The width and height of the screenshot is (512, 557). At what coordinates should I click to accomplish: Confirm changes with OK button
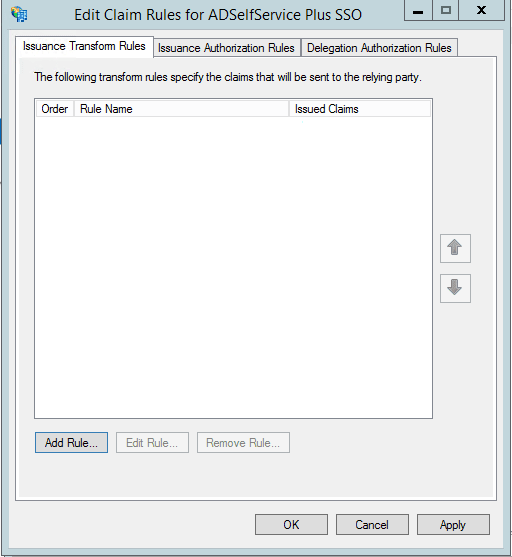click(x=291, y=524)
